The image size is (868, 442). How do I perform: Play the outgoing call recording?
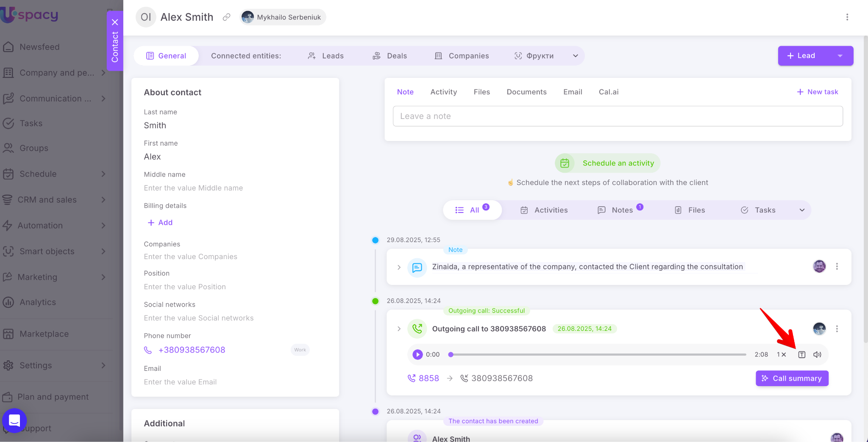[417, 355]
